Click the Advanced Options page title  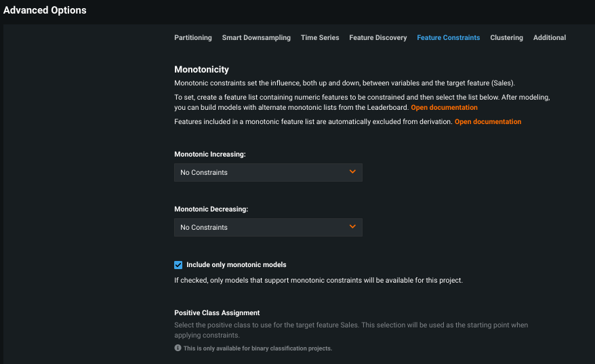45,11
